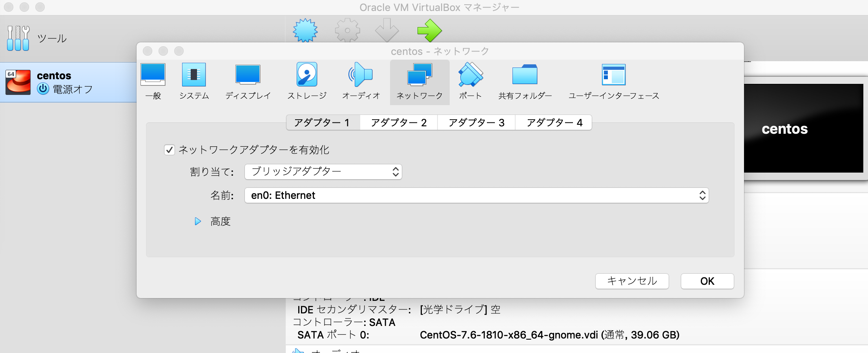Screen dimensions: 868x353
Task: Switch to アダプター 2 tab
Action: (399, 122)
